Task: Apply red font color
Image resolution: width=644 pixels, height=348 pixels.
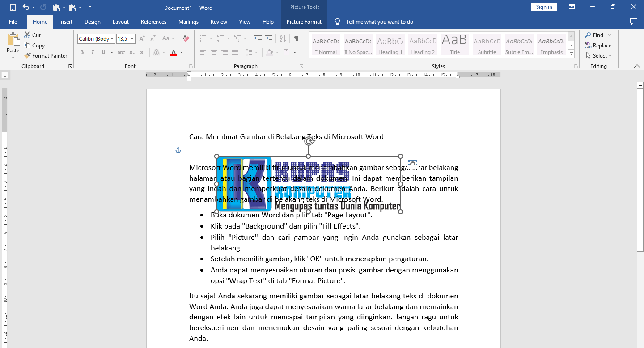Action: 174,52
